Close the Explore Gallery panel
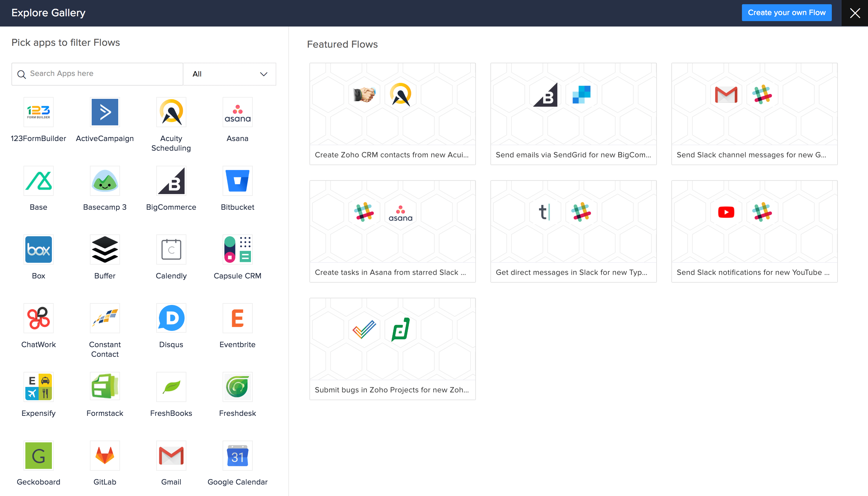The width and height of the screenshot is (868, 496). click(854, 13)
